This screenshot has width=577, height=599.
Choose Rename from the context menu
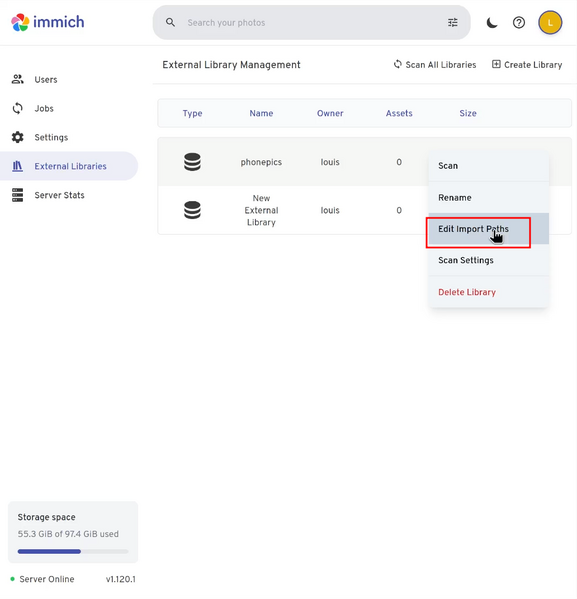pyautogui.click(x=489, y=198)
